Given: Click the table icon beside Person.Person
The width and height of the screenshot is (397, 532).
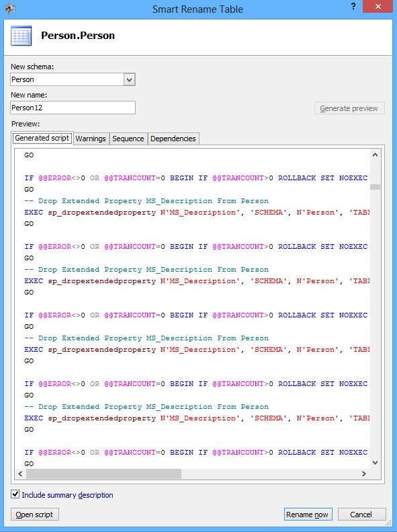Looking at the screenshot, I should click(21, 36).
